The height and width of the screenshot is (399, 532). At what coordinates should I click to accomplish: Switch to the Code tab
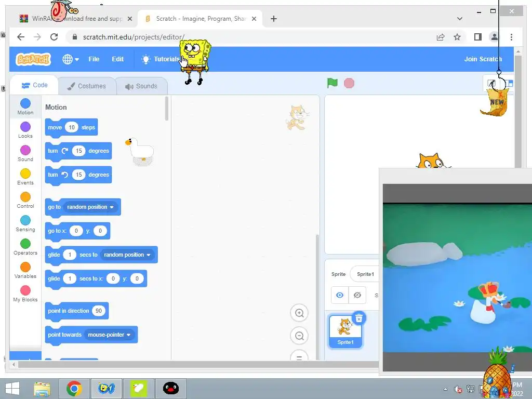pyautogui.click(x=34, y=85)
